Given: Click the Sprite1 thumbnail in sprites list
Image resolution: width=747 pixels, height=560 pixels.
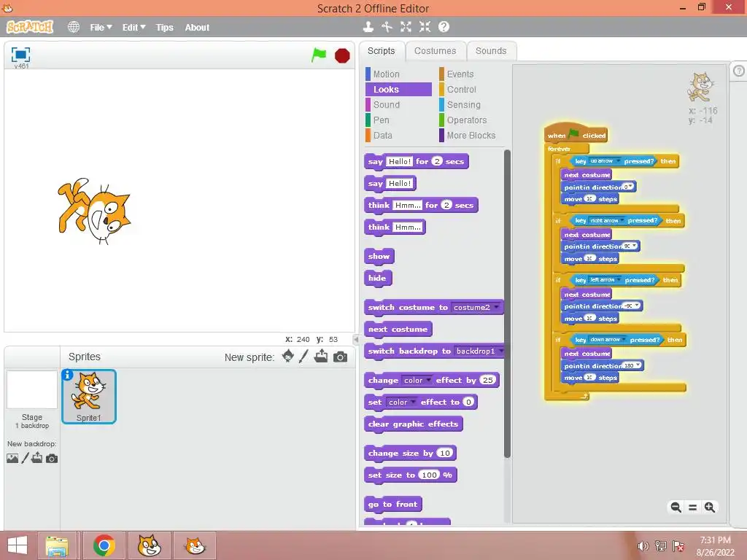Looking at the screenshot, I should (89, 396).
